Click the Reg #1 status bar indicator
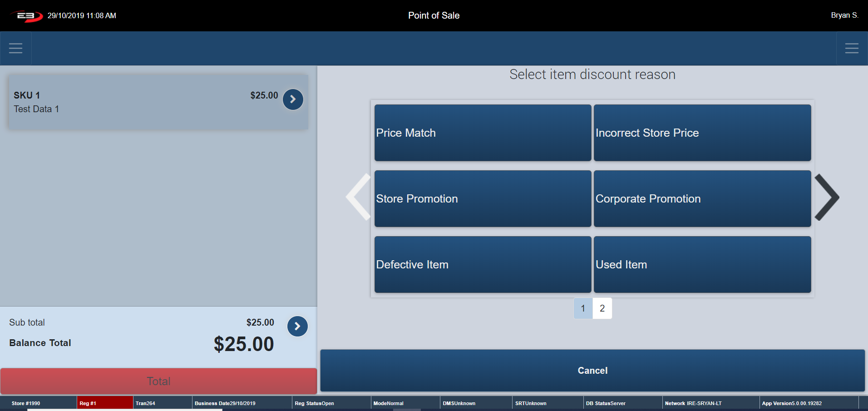The image size is (868, 411). pos(104,403)
